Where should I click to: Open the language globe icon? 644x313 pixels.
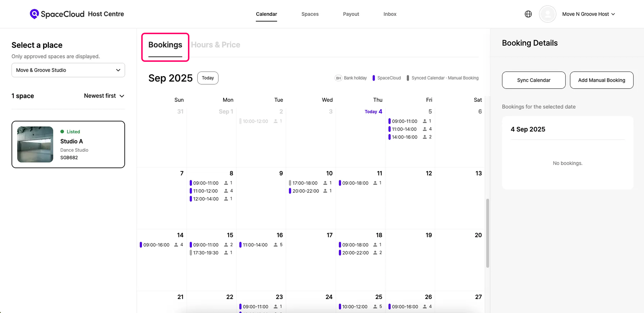point(528,14)
